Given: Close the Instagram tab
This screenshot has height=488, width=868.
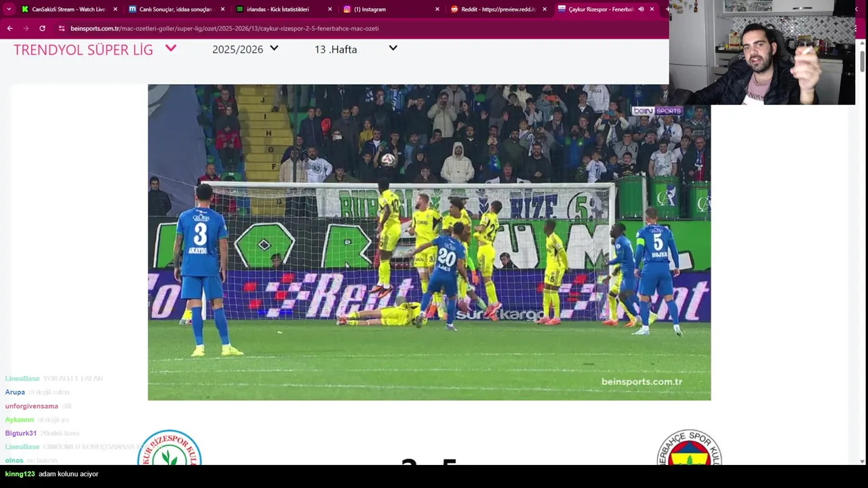Looking at the screenshot, I should click(x=437, y=9).
